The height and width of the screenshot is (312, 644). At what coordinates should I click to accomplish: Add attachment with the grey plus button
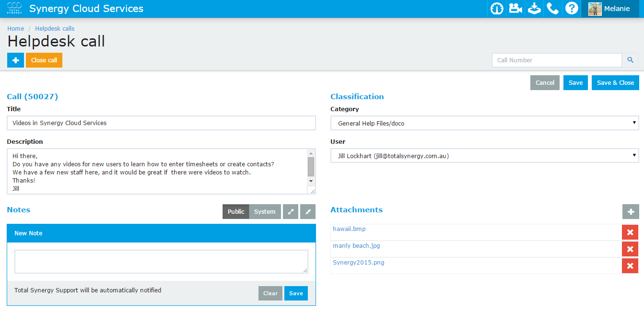[x=630, y=212]
